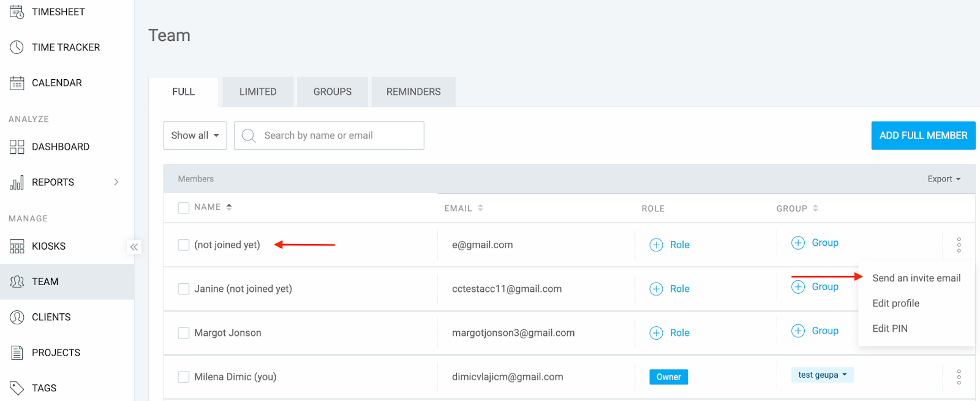Screen dimensions: 980x401
Task: Switch to the GROUPS tab
Action: 333,92
